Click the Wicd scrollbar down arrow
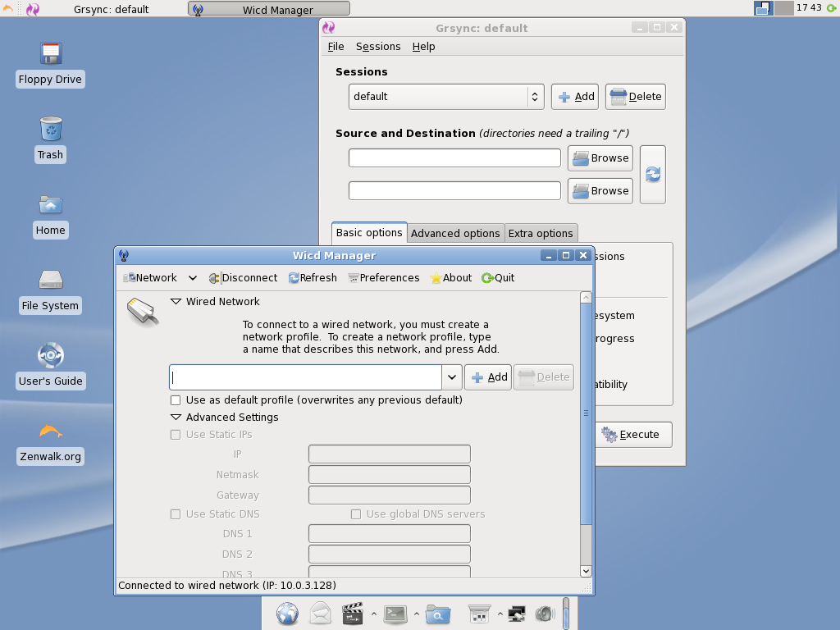This screenshot has width=840, height=630. coord(586,571)
